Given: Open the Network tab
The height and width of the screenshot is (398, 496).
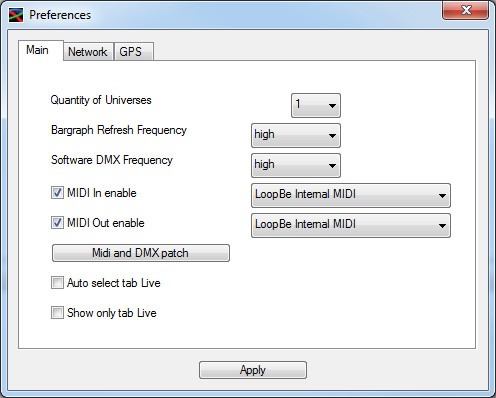Looking at the screenshot, I should click(x=88, y=52).
